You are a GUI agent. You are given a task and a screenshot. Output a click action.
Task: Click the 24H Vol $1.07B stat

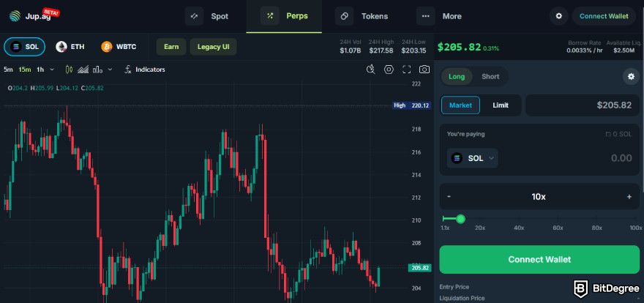point(350,46)
